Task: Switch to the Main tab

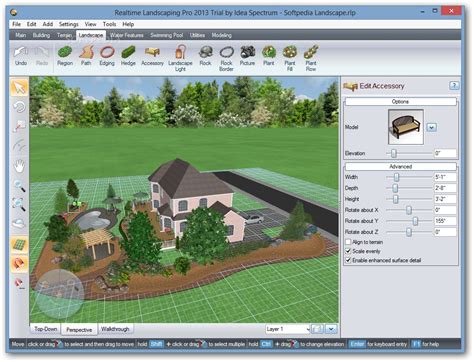Action: pos(21,35)
